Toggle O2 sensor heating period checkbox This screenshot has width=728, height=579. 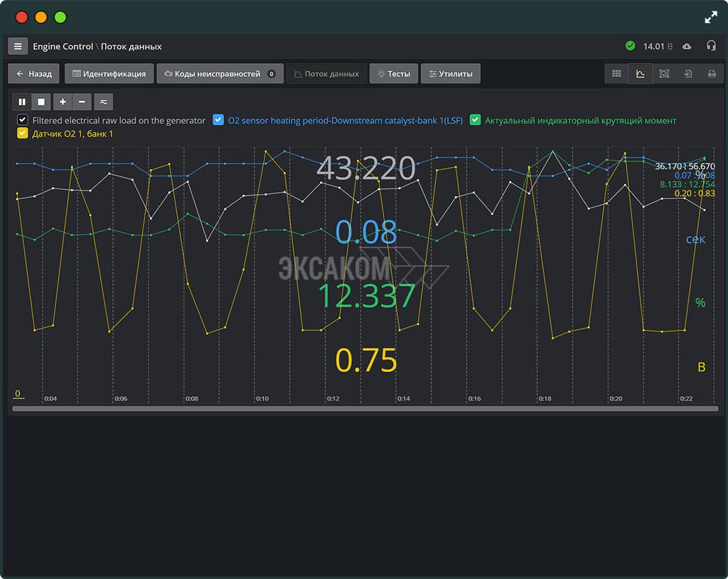click(x=218, y=120)
